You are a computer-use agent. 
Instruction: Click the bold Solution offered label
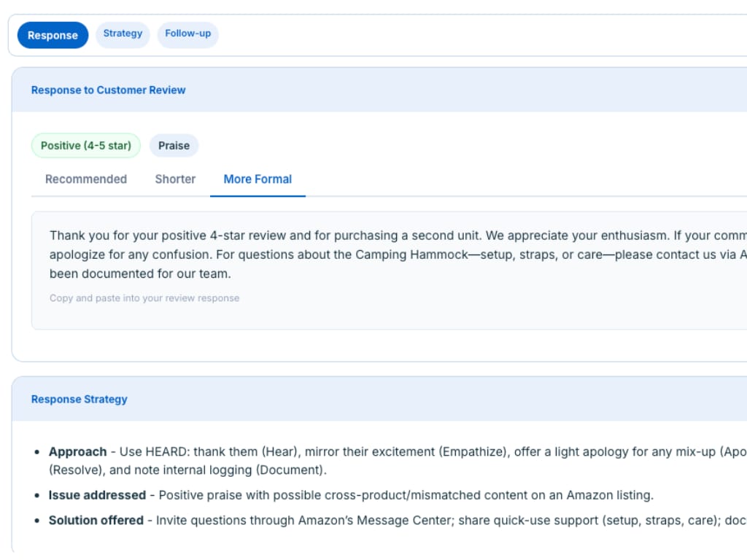tap(96, 520)
